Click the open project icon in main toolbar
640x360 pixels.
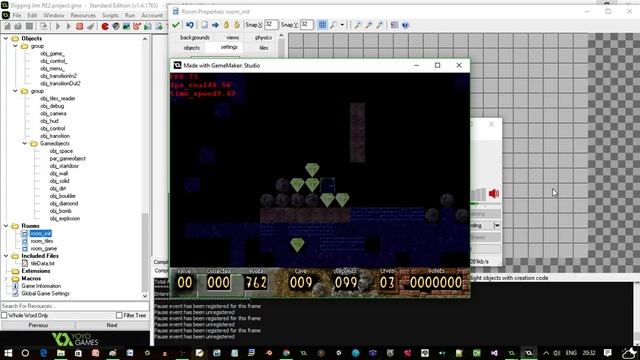coord(18,27)
